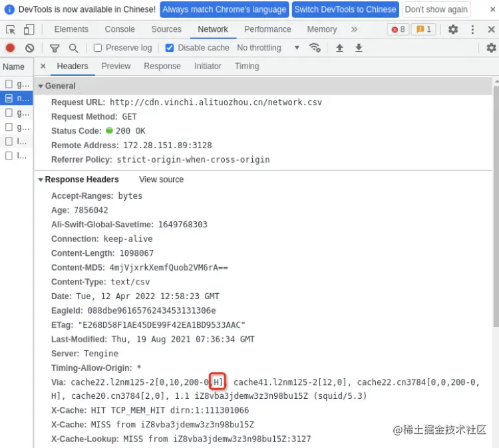This screenshot has height=448, width=499.
Task: Open the Initiator tab
Action: (x=208, y=66)
